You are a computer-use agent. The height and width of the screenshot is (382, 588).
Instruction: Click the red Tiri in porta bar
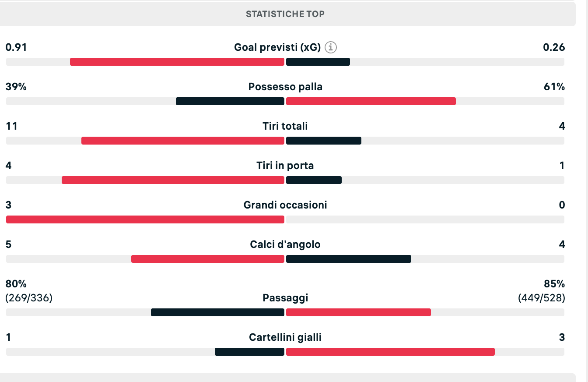tap(173, 180)
